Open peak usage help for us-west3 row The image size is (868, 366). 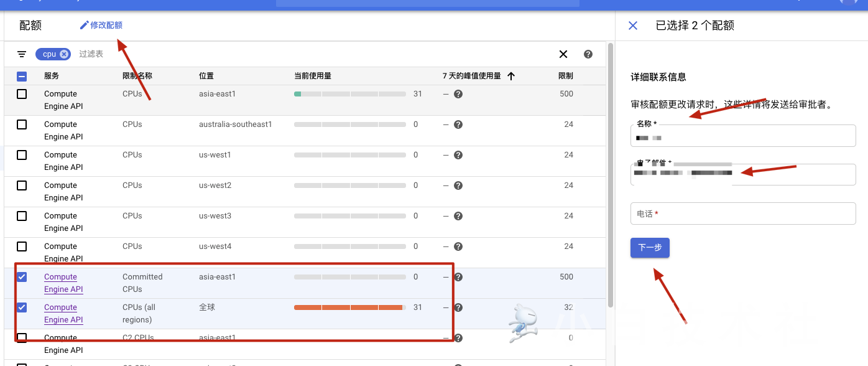pyautogui.click(x=458, y=216)
